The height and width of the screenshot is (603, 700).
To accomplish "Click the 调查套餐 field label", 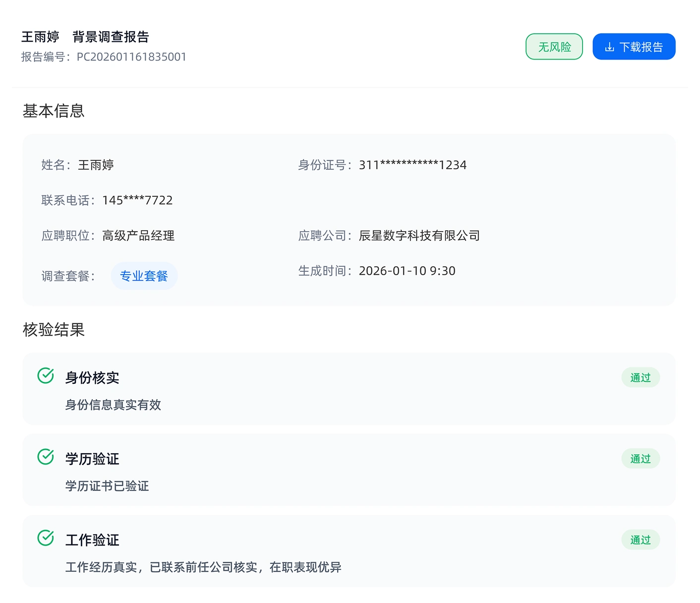I will [68, 276].
